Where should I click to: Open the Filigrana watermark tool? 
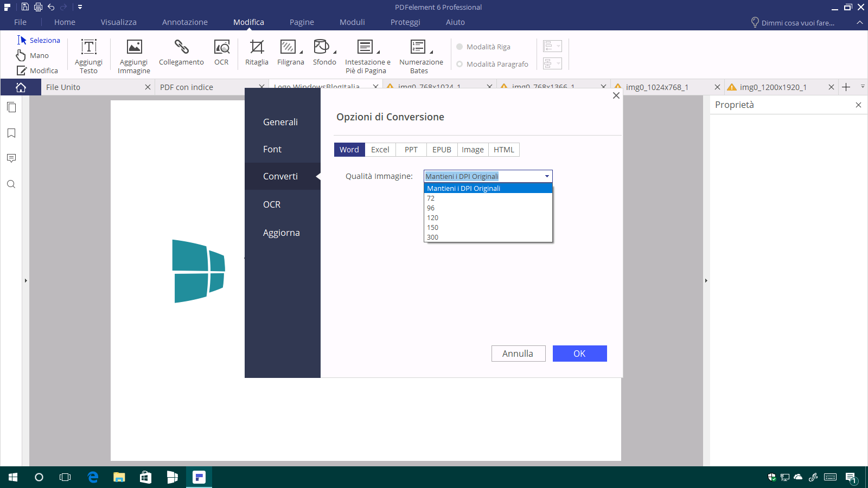pos(290,53)
